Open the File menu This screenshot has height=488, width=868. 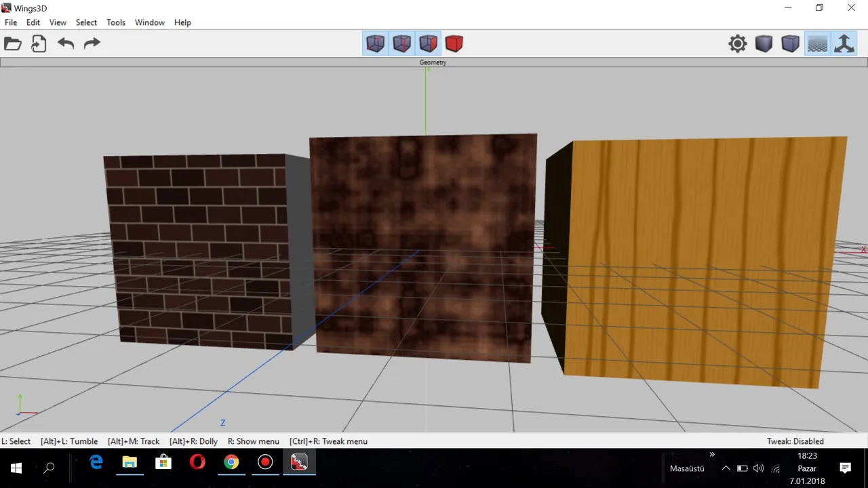[11, 22]
